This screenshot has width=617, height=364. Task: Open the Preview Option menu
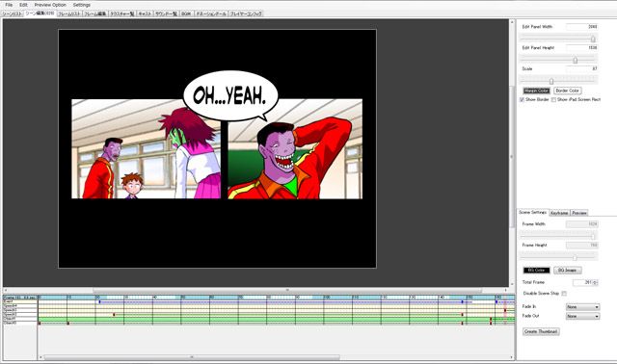[x=50, y=5]
